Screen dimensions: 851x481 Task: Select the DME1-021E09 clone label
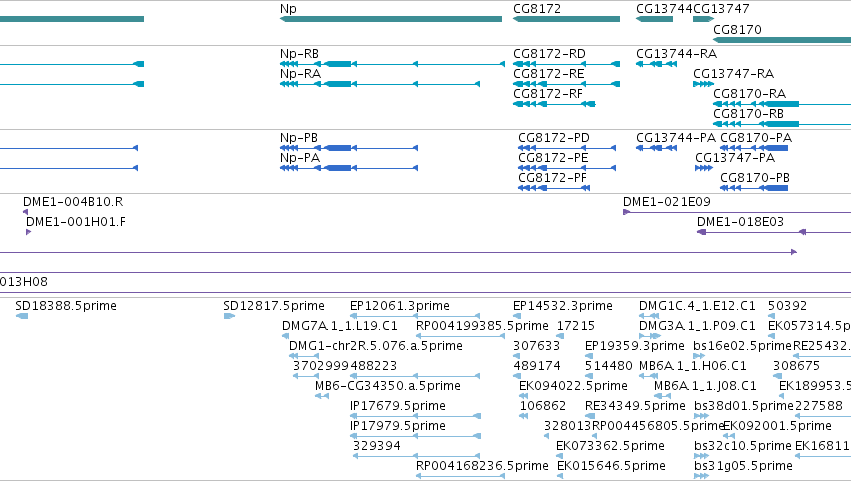click(x=666, y=202)
